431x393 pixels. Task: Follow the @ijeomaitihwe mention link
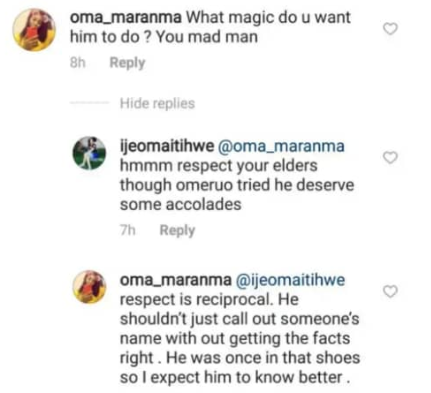pos(290,280)
